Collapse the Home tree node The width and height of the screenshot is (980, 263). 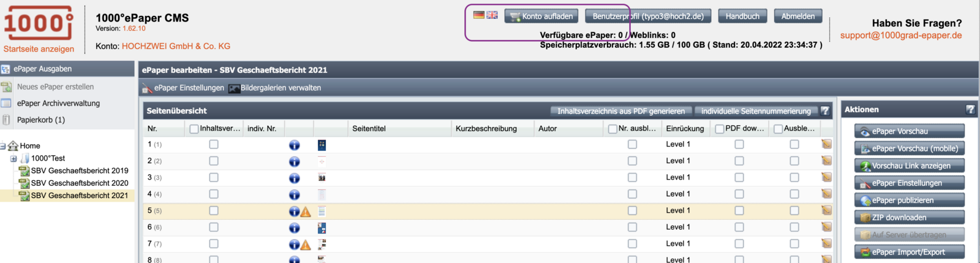coord(3,147)
